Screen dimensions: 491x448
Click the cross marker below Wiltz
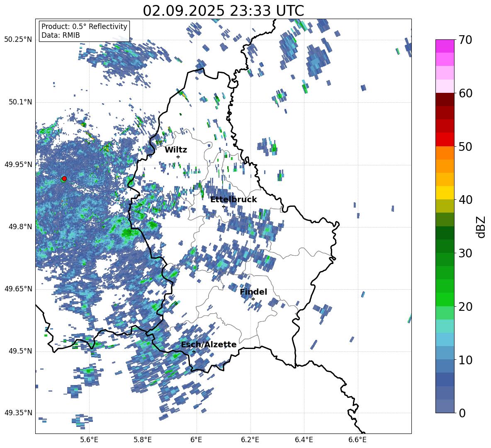[178, 157]
